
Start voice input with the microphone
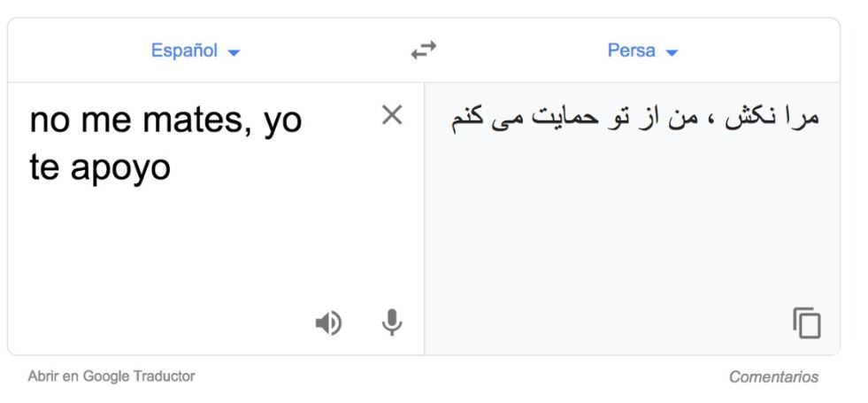coord(391,323)
